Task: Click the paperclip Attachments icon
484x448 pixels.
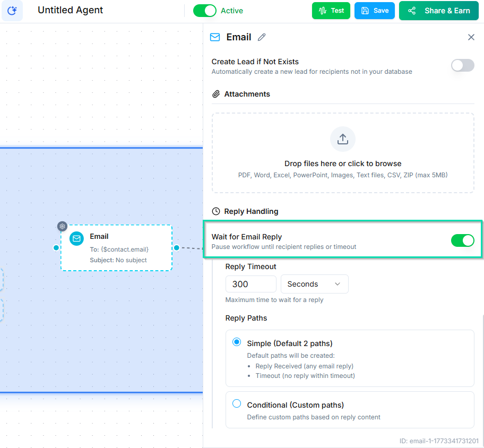Action: (216, 94)
